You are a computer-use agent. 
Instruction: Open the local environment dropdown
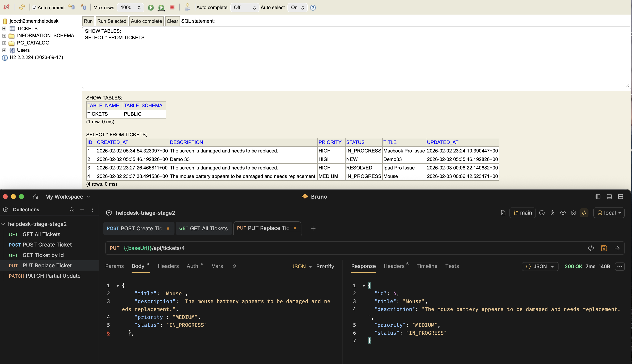[x=609, y=213]
